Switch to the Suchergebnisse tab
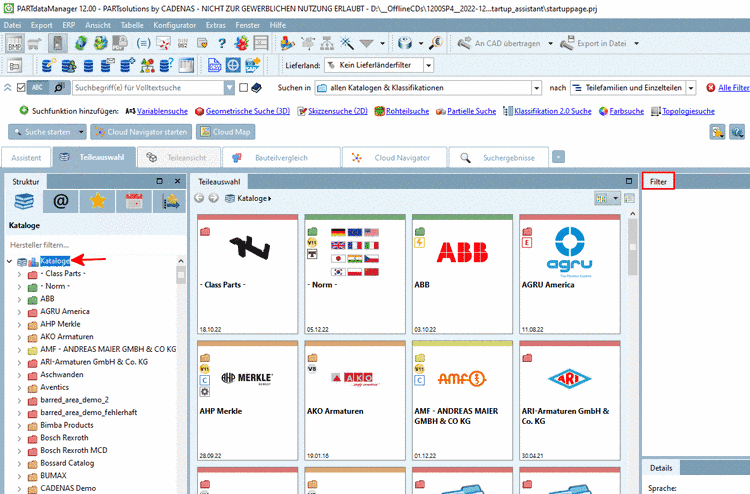 (498, 157)
